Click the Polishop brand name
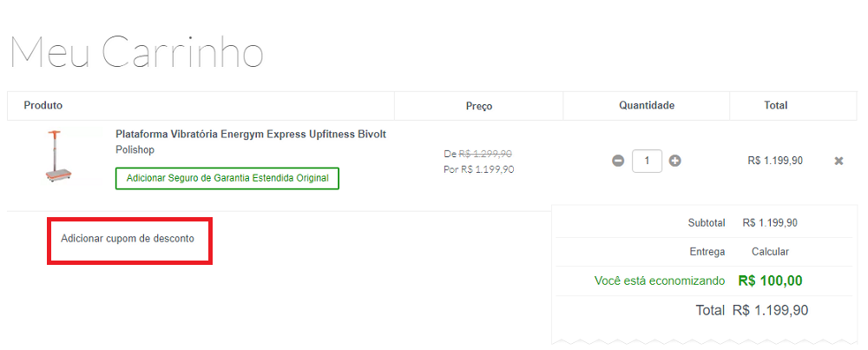Image resolution: width=868 pixels, height=350 pixels. tap(136, 150)
